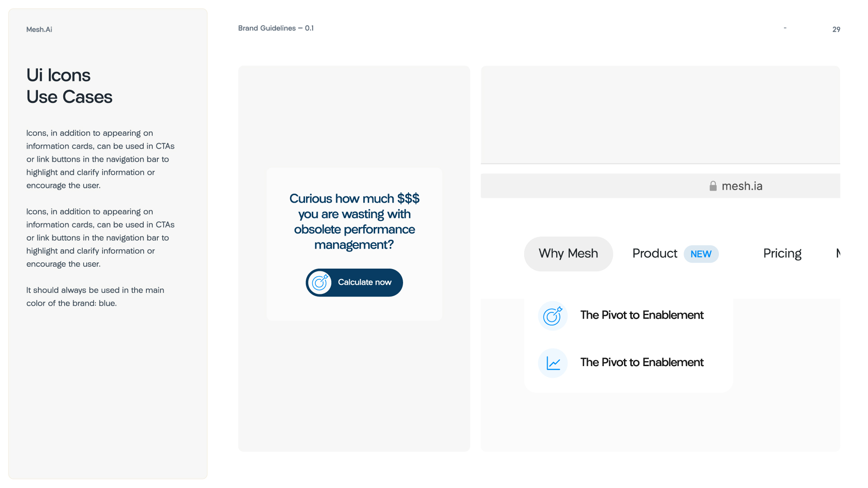Click the NEW badge next to Product
Screen dimensions: 868x488
pyautogui.click(x=701, y=254)
